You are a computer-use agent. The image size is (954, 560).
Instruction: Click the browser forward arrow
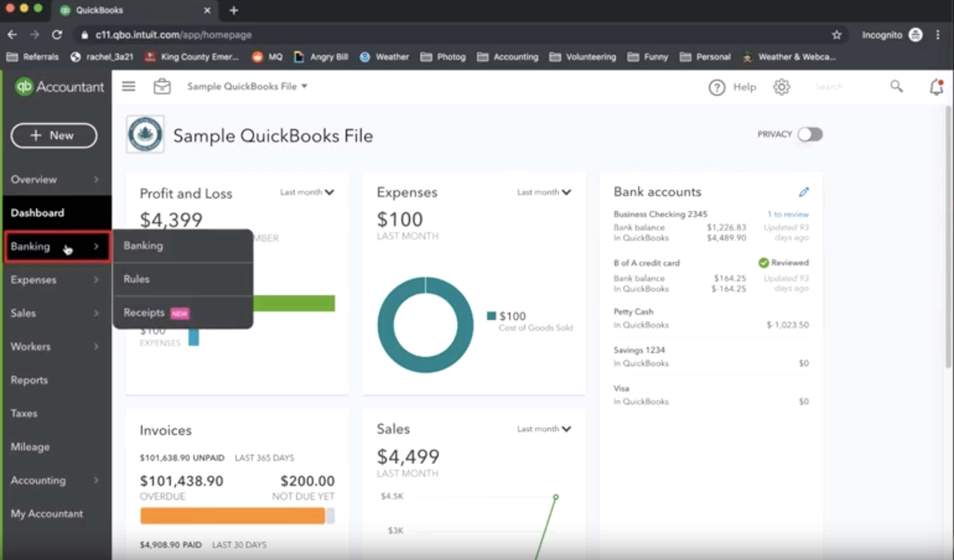[x=34, y=35]
